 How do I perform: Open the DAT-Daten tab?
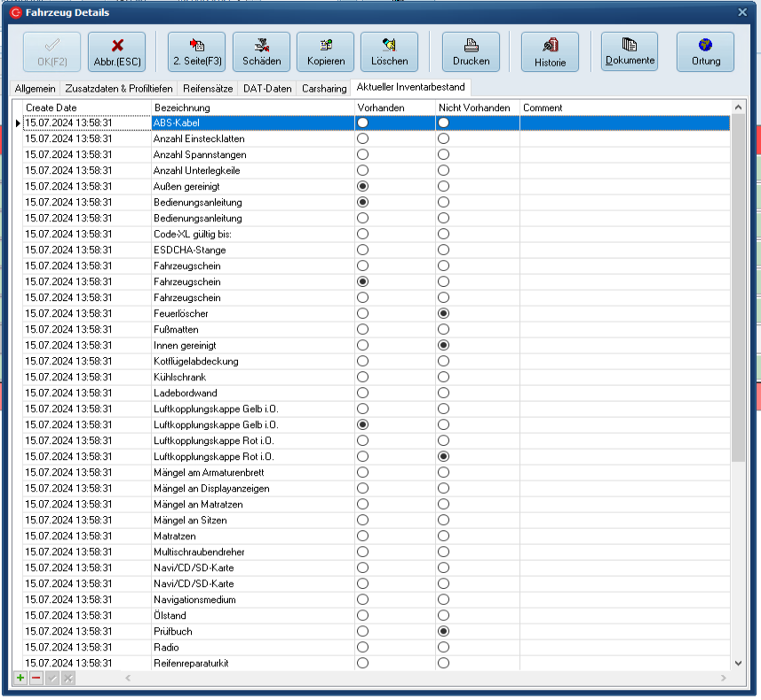(266, 89)
